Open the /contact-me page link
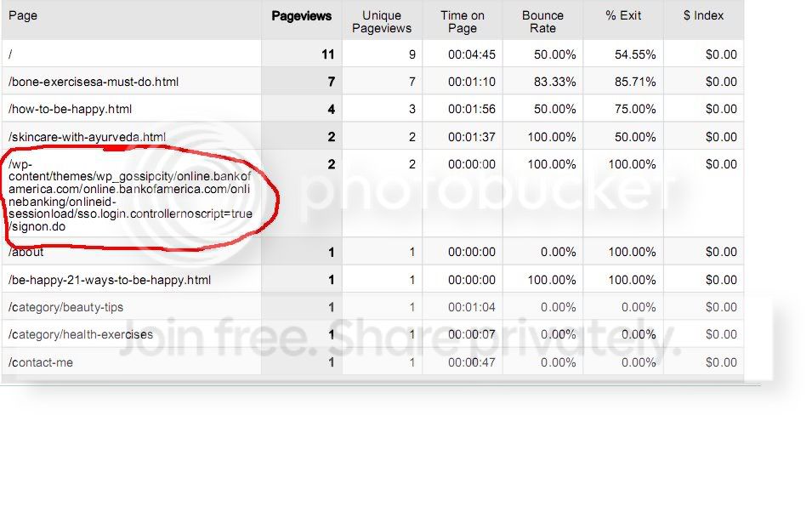This screenshot has height=518, width=812. coord(41,362)
